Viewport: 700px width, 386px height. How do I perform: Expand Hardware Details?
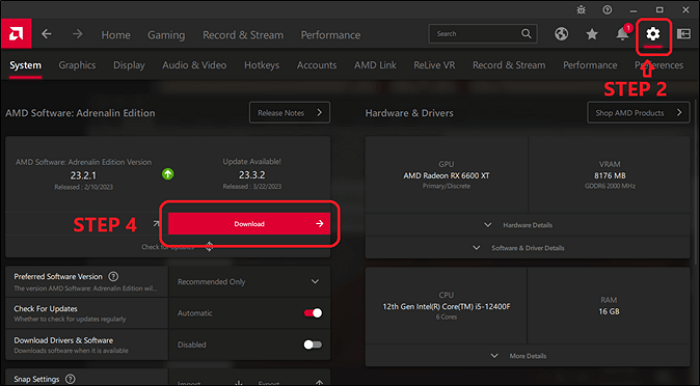[528, 225]
